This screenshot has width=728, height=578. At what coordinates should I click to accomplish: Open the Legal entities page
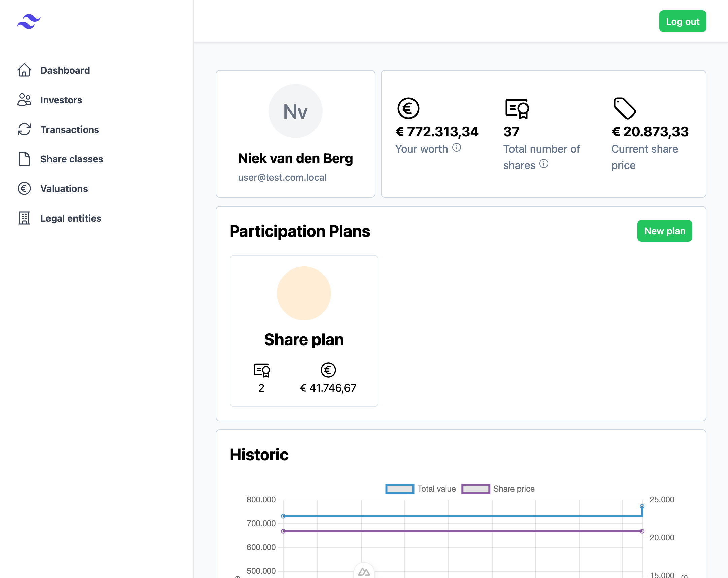tap(71, 218)
